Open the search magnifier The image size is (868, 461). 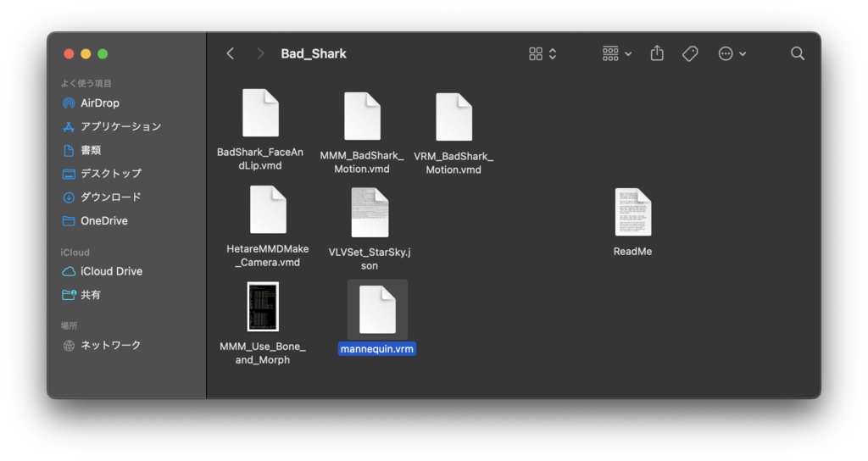pyautogui.click(x=797, y=53)
